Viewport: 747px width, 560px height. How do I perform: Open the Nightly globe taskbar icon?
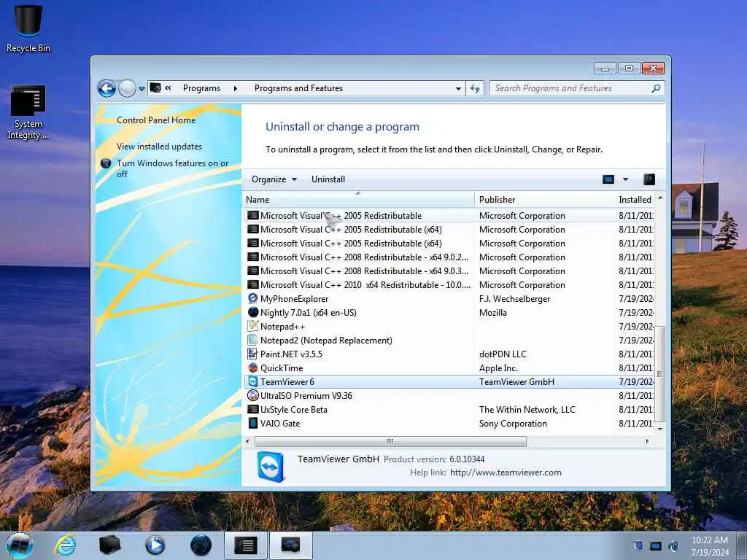point(201,545)
